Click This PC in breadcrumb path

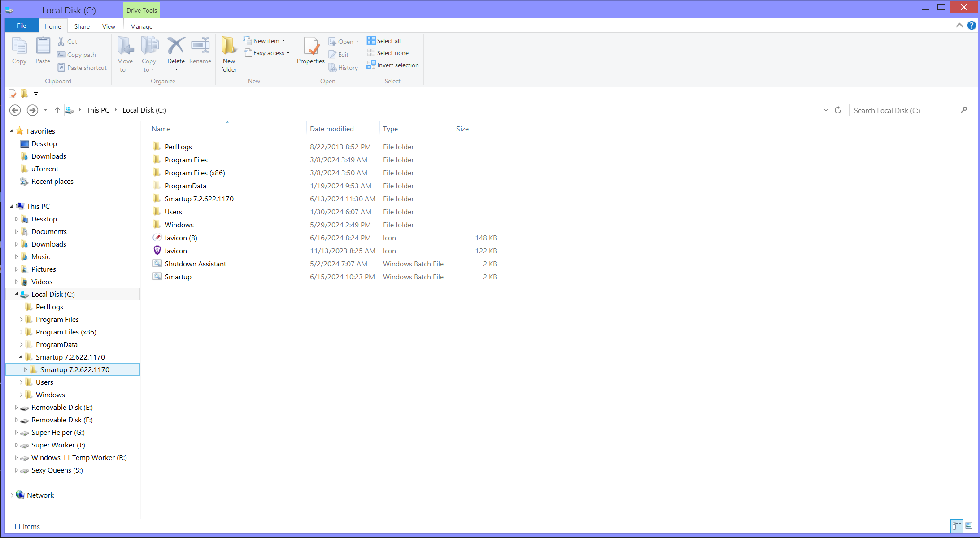pos(98,110)
